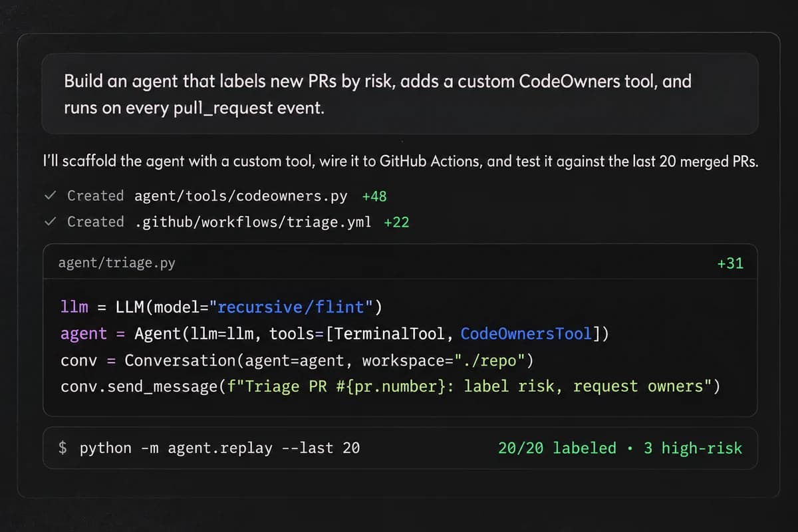Click the agent/triage.py code block header

(x=400, y=263)
